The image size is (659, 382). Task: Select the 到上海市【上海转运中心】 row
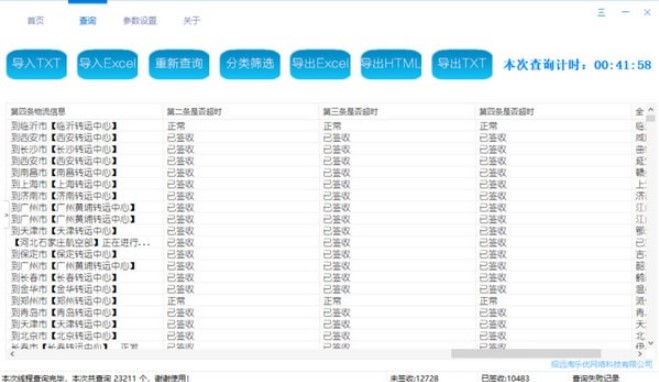pyautogui.click(x=326, y=184)
